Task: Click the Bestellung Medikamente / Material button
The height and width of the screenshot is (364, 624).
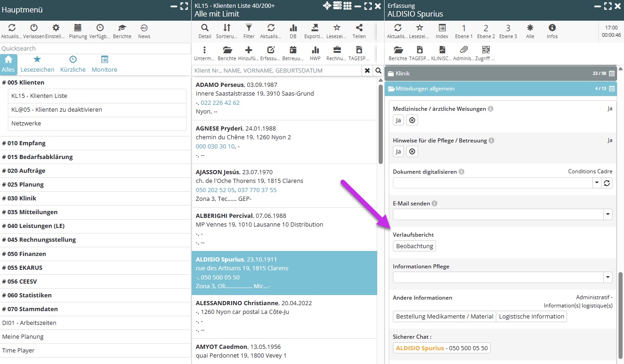Action: click(x=444, y=316)
